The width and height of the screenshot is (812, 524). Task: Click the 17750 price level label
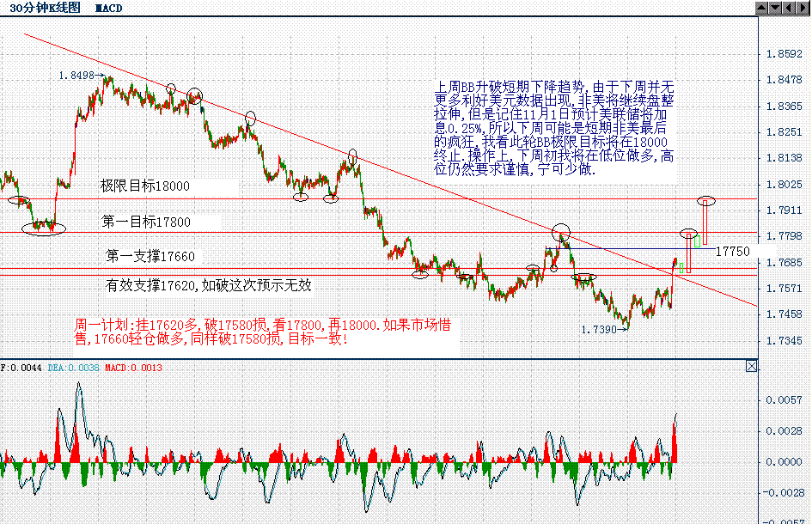[x=732, y=252]
